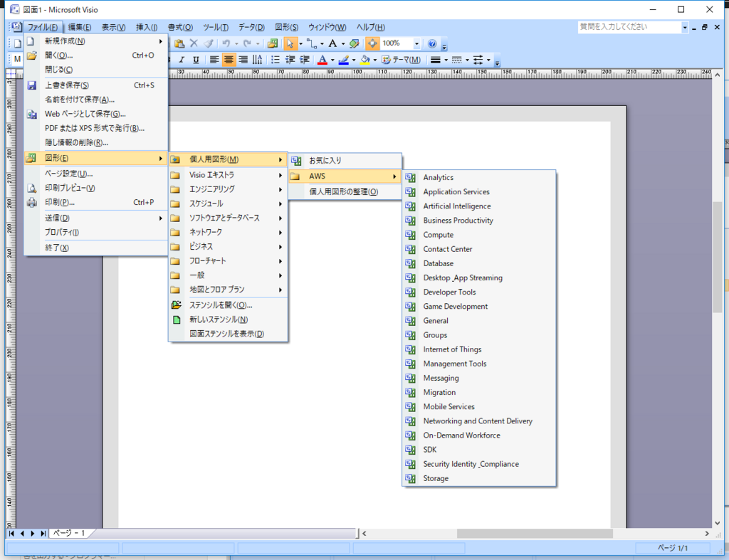The image size is (729, 560).
Task: Open Security Identity _Compliance stencil
Action: click(479, 464)
